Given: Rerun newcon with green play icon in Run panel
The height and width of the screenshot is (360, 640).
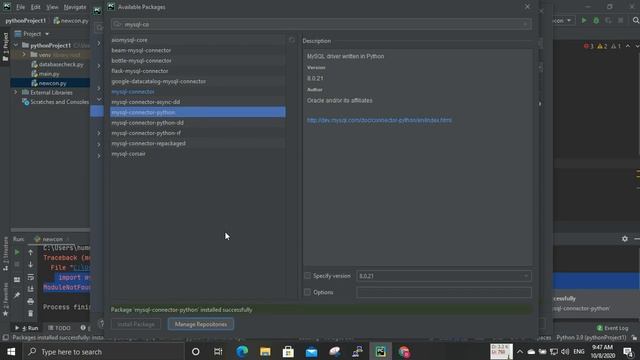Looking at the screenshot, I should (17, 253).
